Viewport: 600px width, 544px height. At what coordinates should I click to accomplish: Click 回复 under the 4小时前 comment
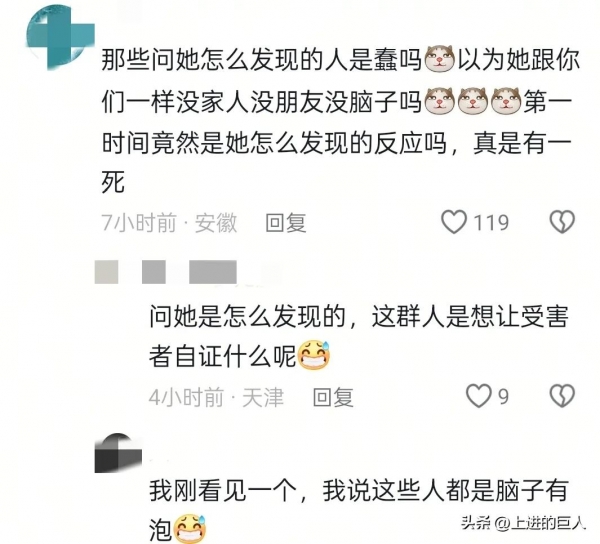[x=333, y=397]
